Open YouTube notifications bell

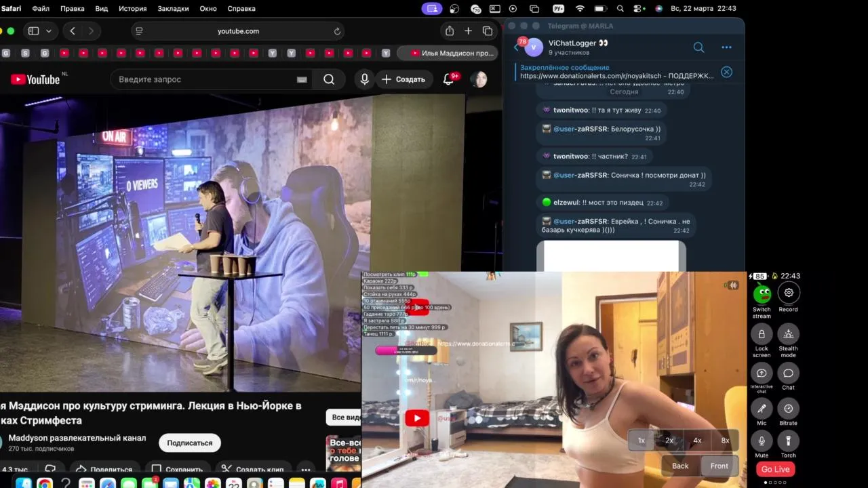coord(448,79)
